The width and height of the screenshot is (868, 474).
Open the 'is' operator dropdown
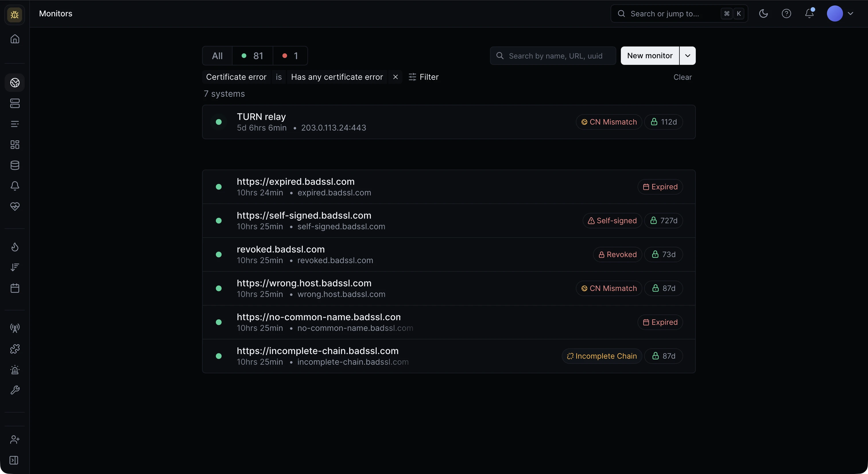(279, 77)
